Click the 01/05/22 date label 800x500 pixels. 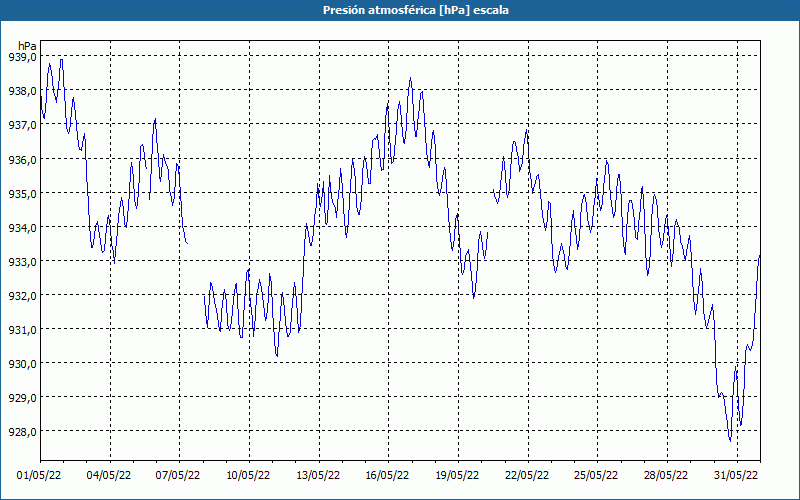(x=39, y=475)
